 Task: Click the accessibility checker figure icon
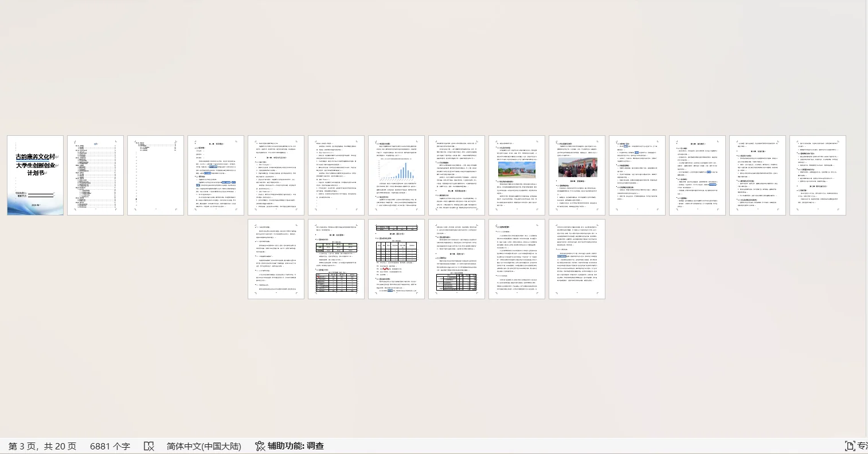point(260,446)
